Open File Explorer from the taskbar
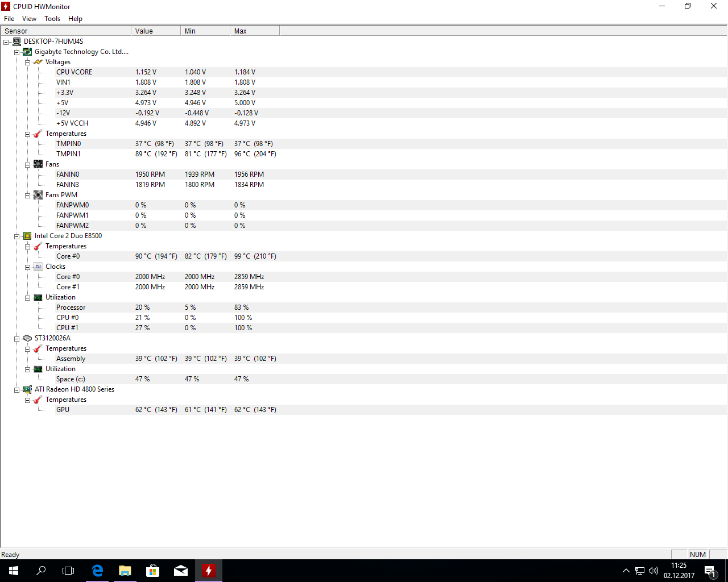Image resolution: width=728 pixels, height=582 pixels. tap(125, 571)
